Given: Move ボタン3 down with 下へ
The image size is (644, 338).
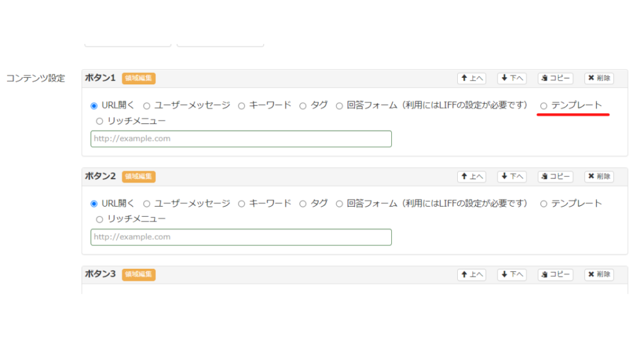Looking at the screenshot, I should (x=512, y=275).
